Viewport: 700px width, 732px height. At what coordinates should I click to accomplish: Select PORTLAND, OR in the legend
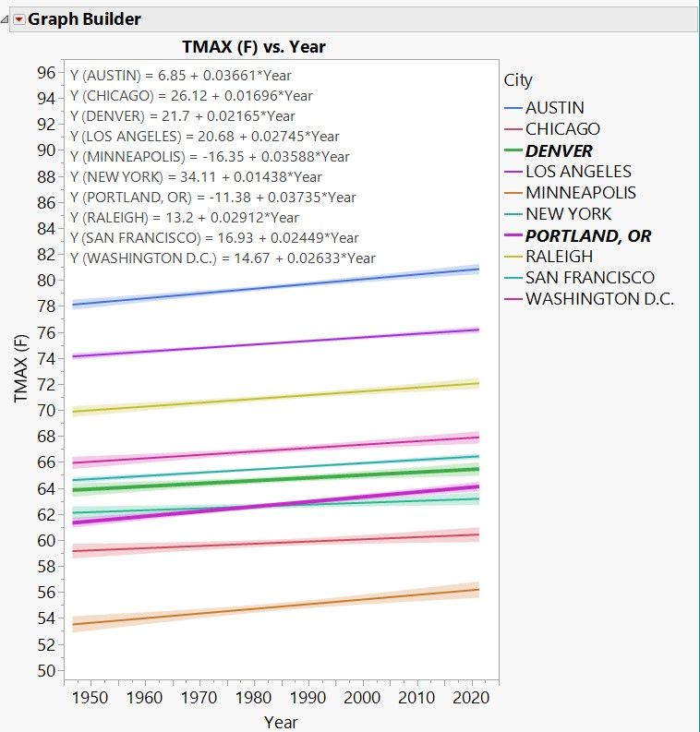[588, 235]
